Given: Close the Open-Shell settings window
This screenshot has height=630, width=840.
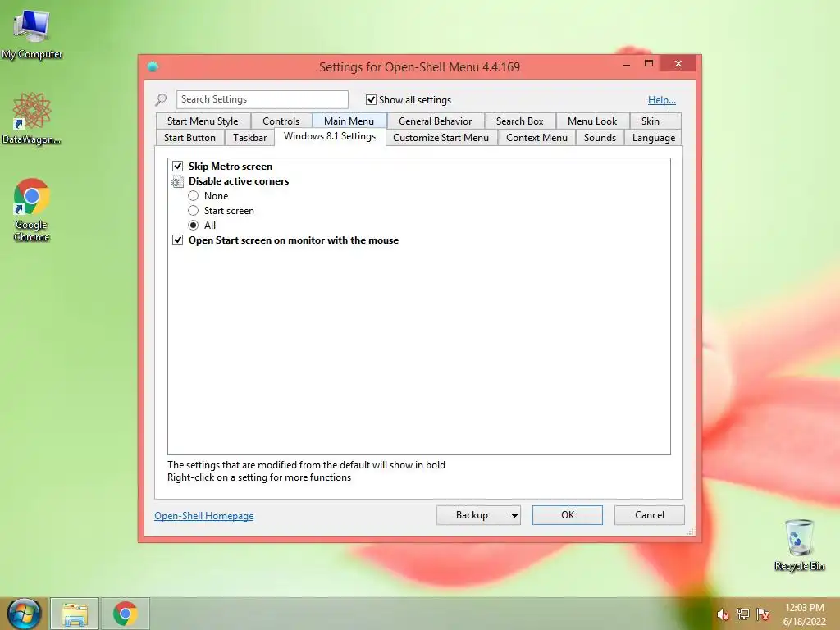Looking at the screenshot, I should (x=678, y=64).
